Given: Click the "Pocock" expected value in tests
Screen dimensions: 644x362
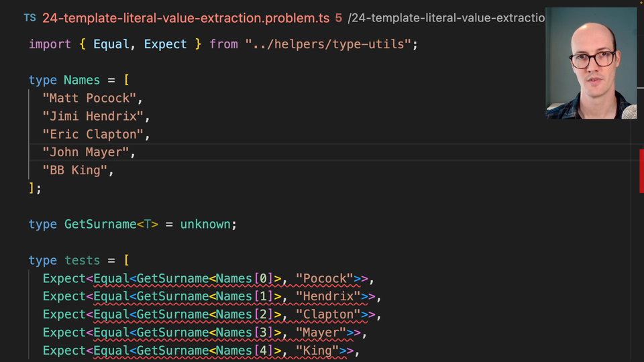Looking at the screenshot, I should pos(324,279).
